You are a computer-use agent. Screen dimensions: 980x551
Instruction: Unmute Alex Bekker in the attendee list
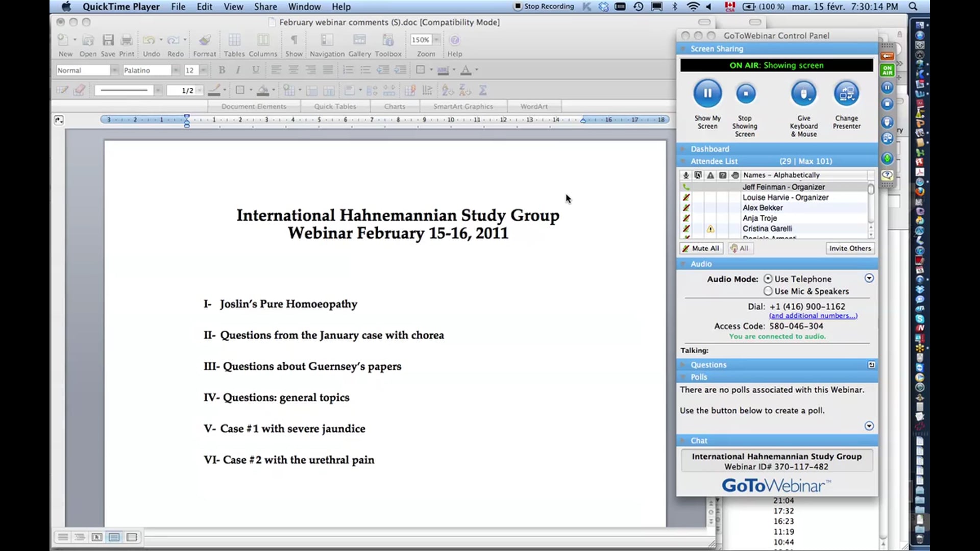pyautogui.click(x=687, y=208)
